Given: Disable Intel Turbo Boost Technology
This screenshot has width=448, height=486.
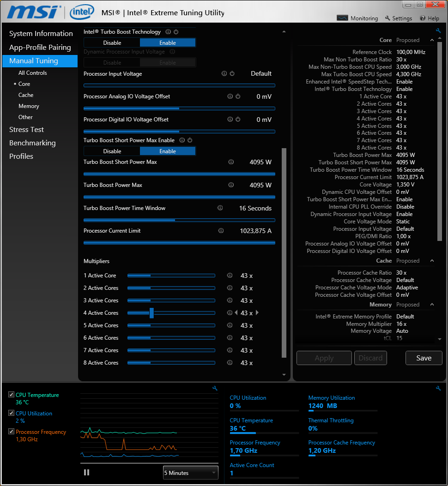Looking at the screenshot, I should (x=112, y=43).
